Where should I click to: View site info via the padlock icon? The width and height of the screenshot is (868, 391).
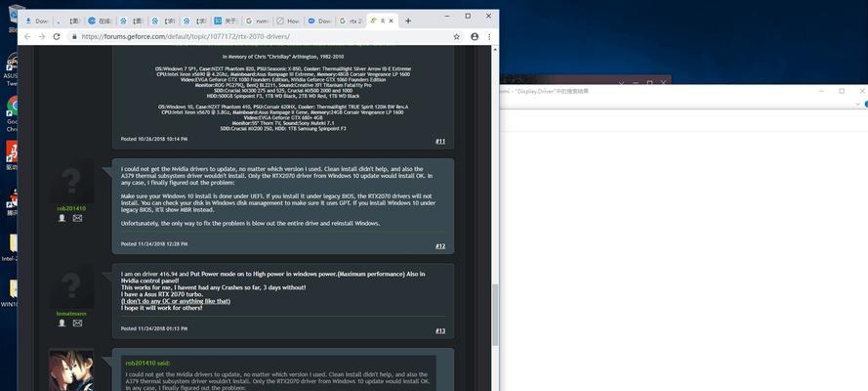(x=74, y=36)
